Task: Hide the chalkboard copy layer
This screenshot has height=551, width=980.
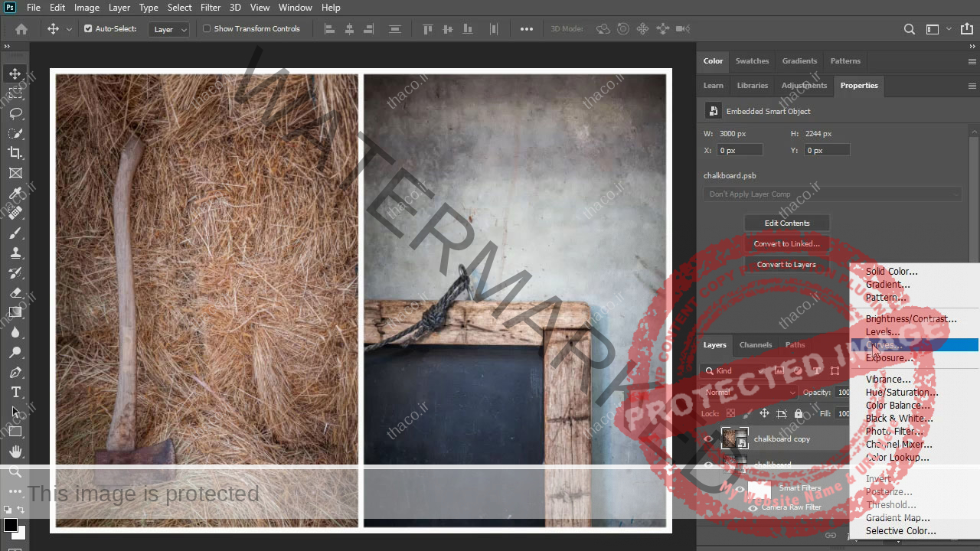Action: click(708, 439)
